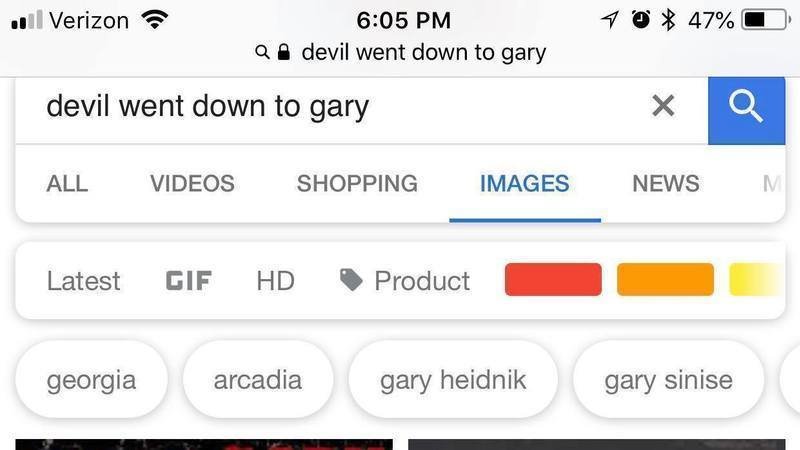This screenshot has height=450, width=800.
Task: Tap the small magnifier in address bar
Action: [x=262, y=52]
